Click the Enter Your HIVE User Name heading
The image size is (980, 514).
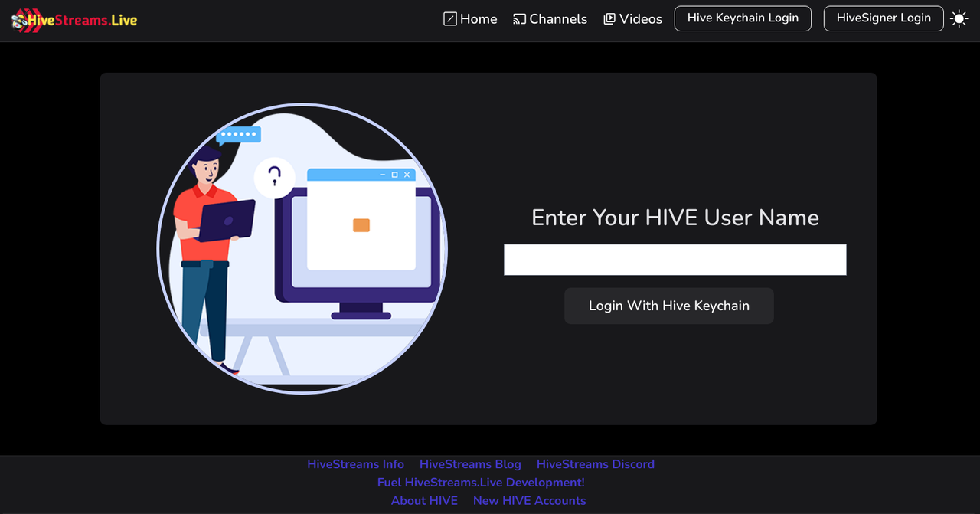(x=675, y=218)
